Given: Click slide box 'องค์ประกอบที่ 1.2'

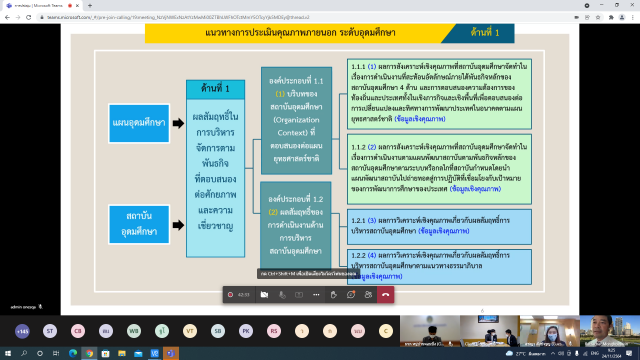Looking at the screenshot, I should 296,225.
